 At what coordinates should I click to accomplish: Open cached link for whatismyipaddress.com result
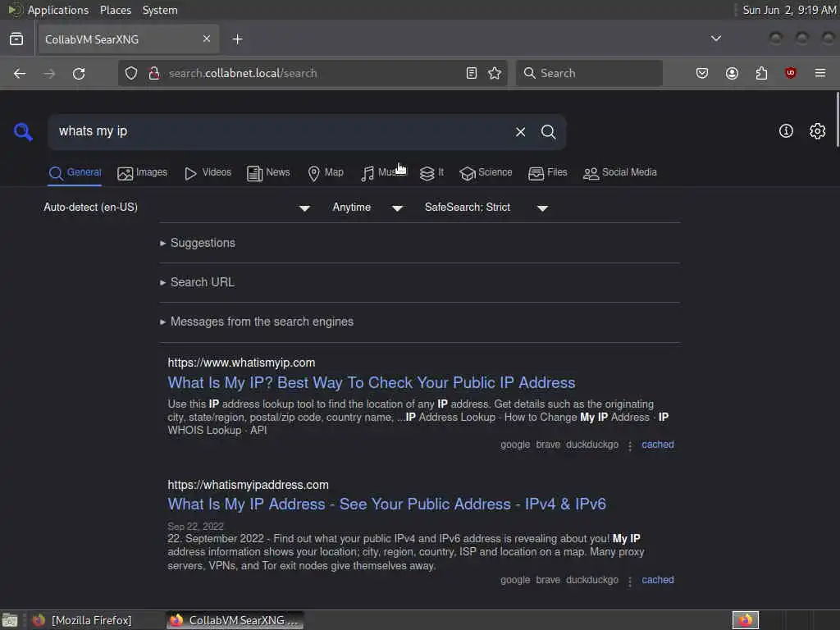coord(658,580)
